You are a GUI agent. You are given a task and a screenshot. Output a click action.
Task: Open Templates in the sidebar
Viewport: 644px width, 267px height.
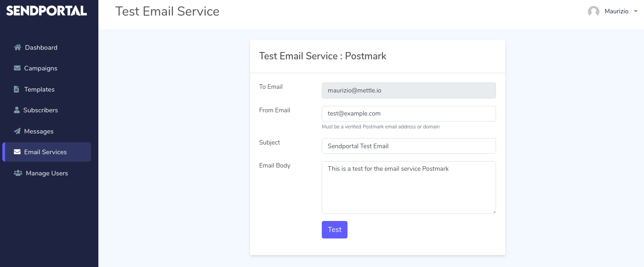point(47,89)
